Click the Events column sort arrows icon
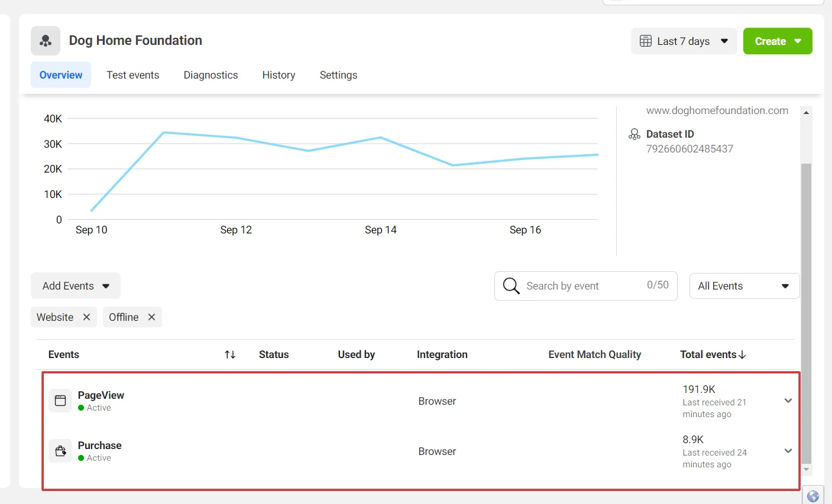This screenshot has width=832, height=504. point(230,355)
